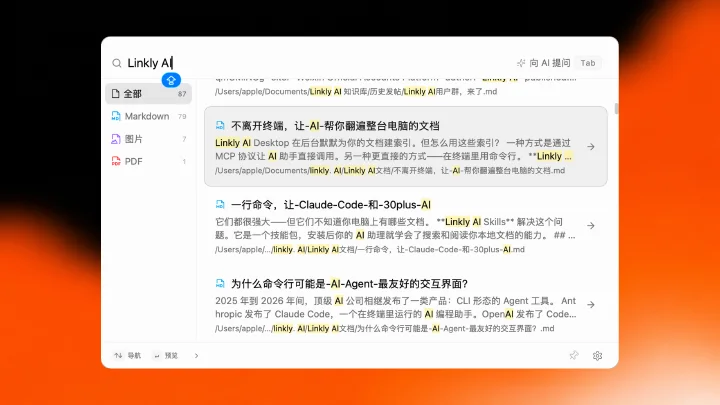Open the settings gear icon
The image size is (720, 405).
click(x=597, y=355)
